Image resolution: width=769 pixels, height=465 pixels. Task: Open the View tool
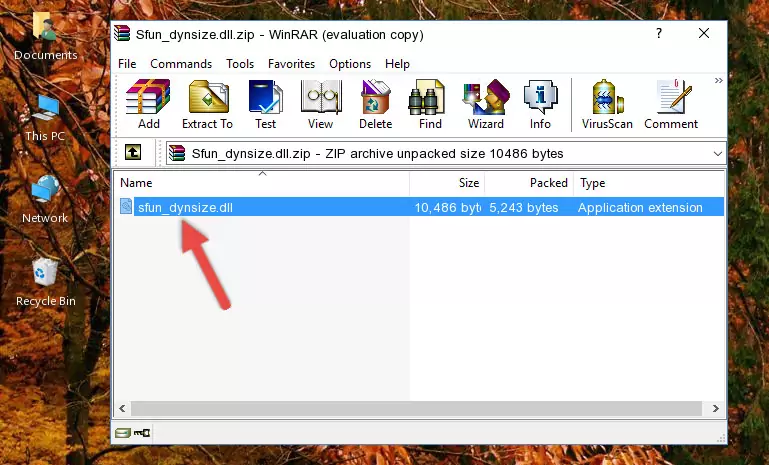321,104
